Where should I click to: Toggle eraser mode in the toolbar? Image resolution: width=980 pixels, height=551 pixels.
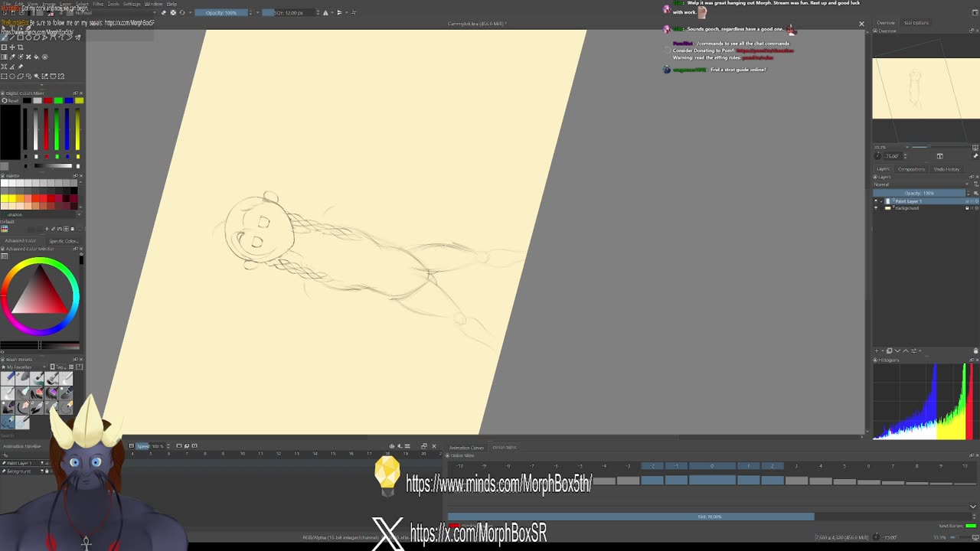click(164, 12)
